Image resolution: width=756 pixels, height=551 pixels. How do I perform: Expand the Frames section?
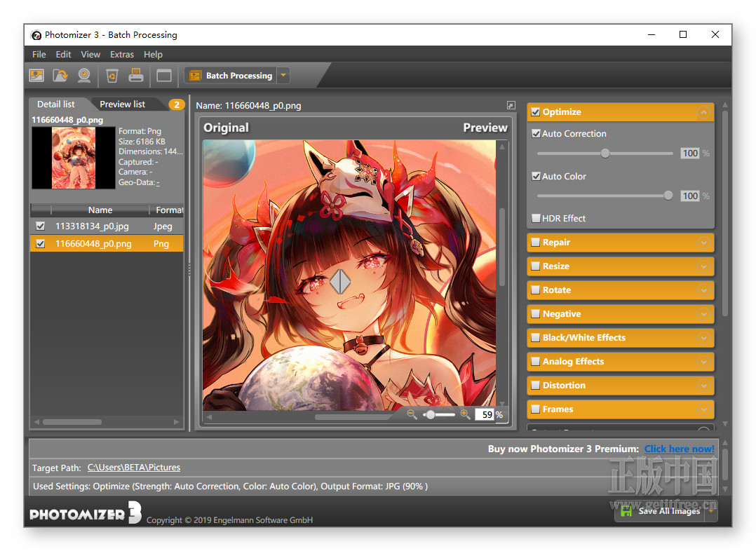[x=703, y=409]
